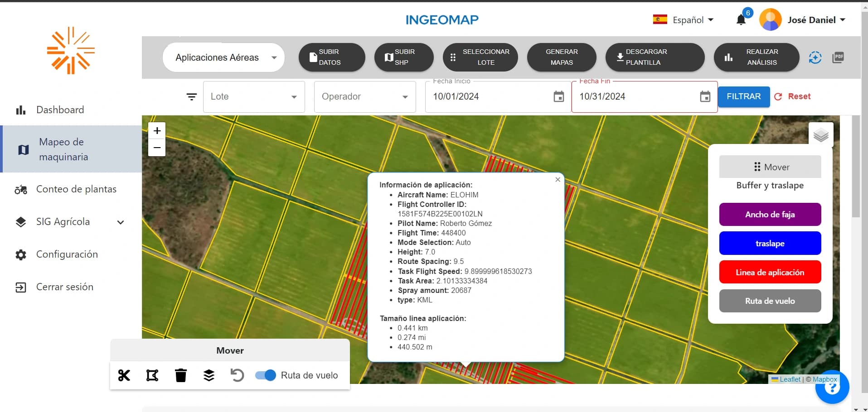Click the FILTRAR button
868x412 pixels.
coord(744,96)
